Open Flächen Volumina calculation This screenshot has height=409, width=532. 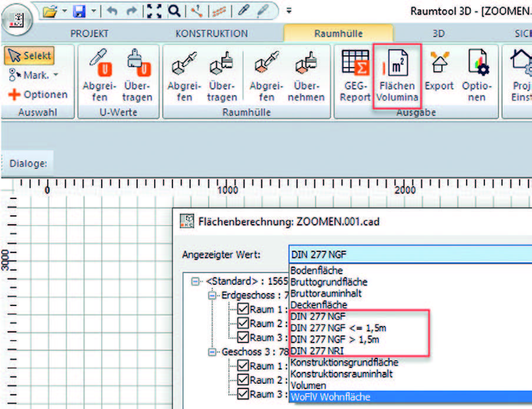click(x=397, y=76)
